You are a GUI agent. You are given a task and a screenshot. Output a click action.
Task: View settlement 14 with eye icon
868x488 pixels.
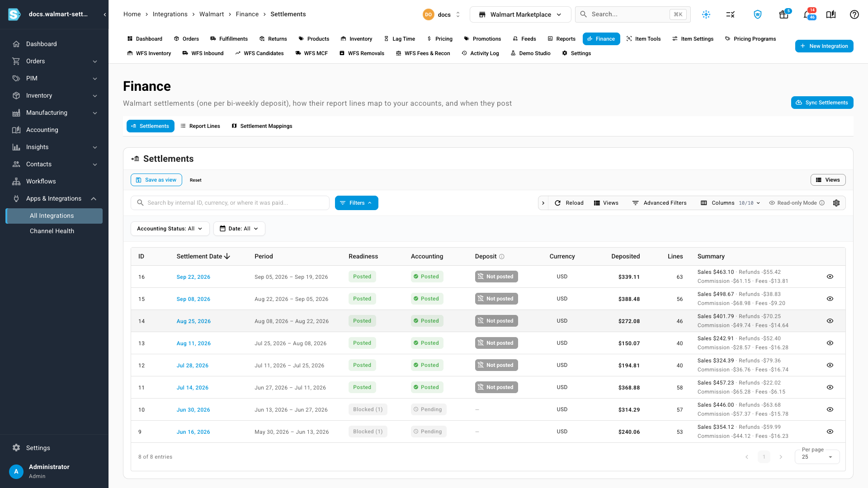(x=830, y=321)
